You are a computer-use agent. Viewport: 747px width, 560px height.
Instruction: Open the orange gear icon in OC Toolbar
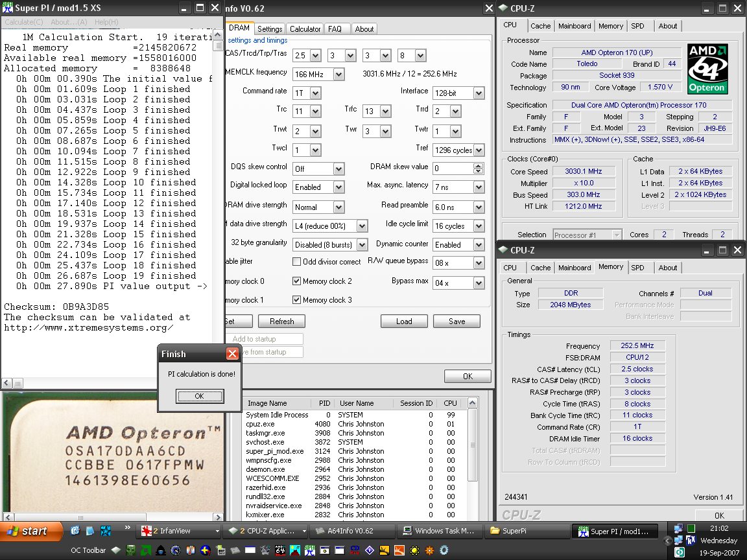(429, 550)
